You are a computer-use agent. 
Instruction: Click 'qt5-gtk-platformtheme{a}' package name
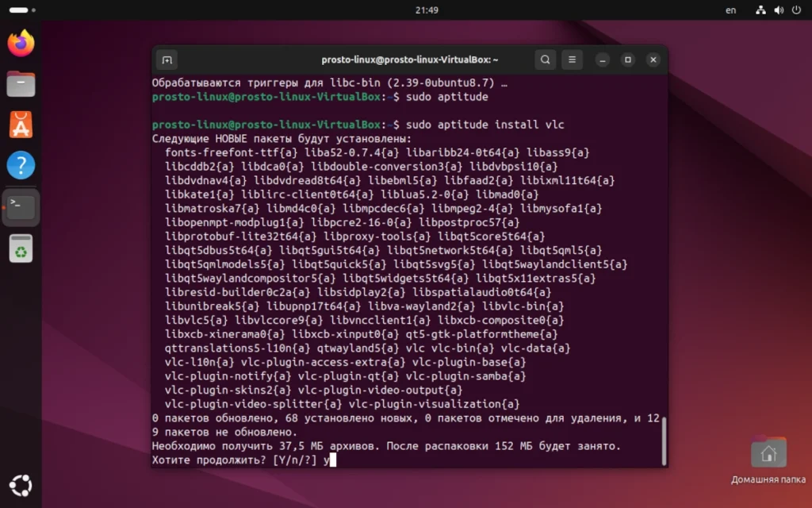coord(481,334)
